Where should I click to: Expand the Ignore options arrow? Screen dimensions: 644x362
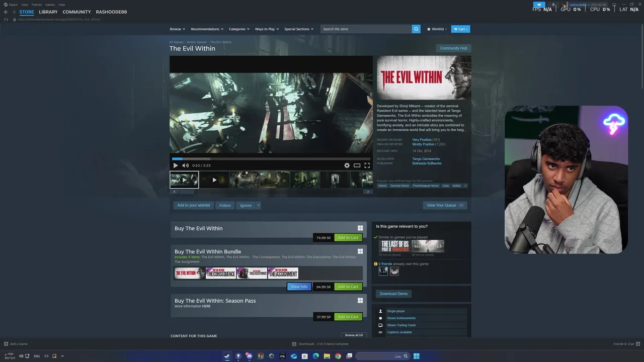(259, 205)
